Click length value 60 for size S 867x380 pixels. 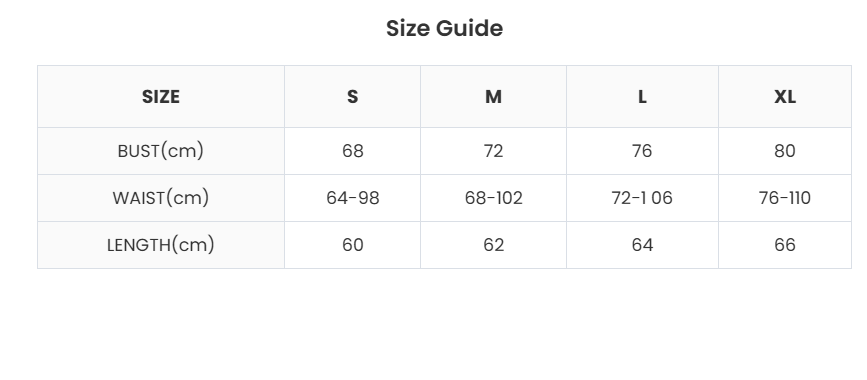pos(352,245)
